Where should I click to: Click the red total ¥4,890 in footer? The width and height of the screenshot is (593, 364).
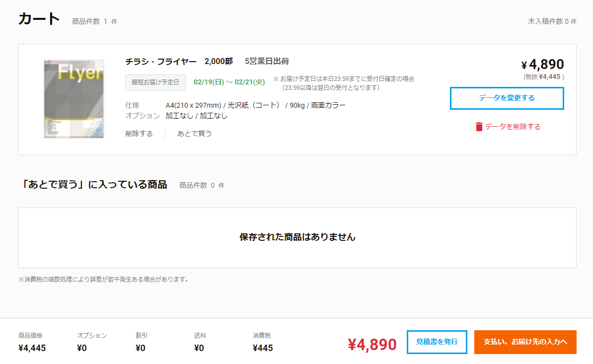[372, 344]
